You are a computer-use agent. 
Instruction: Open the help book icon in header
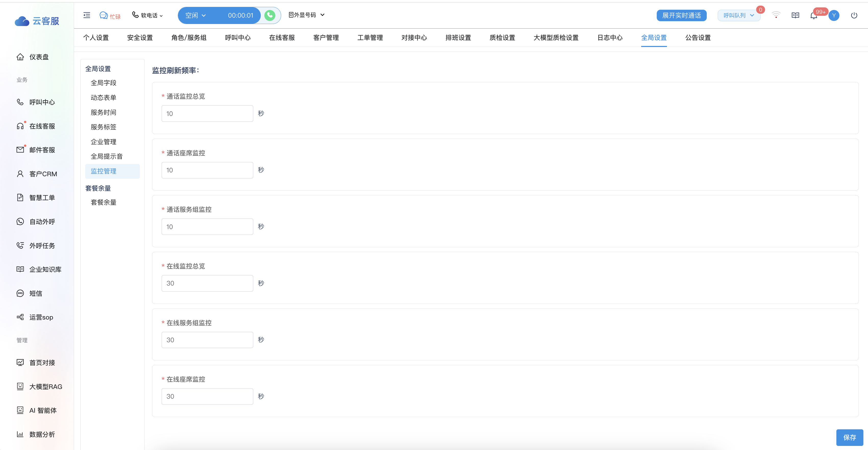pos(795,15)
